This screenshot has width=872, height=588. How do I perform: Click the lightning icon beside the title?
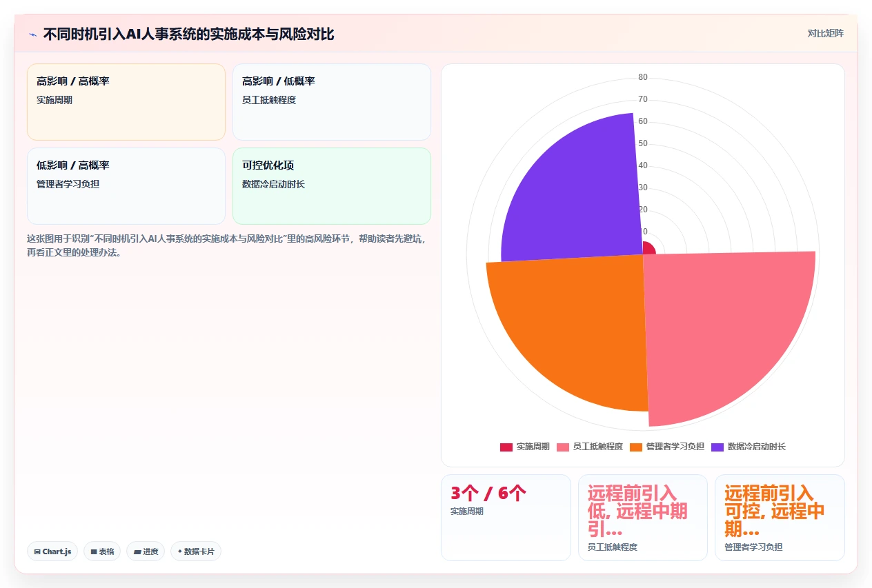coord(33,34)
